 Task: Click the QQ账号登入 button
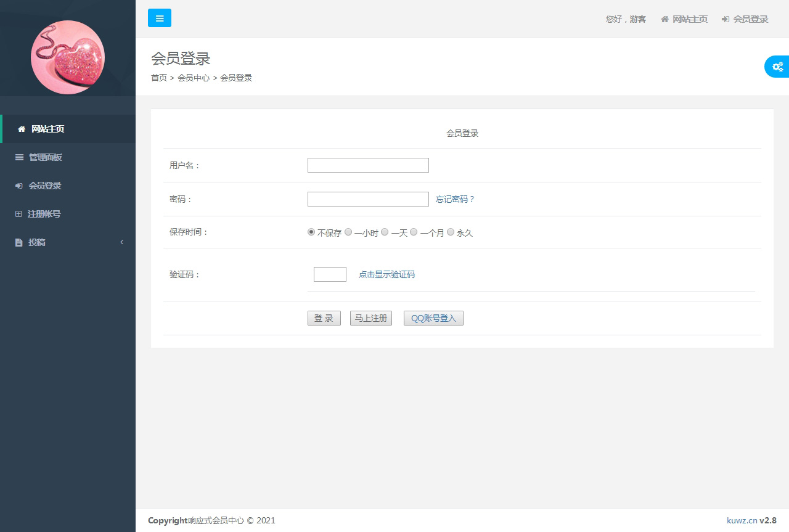click(433, 318)
